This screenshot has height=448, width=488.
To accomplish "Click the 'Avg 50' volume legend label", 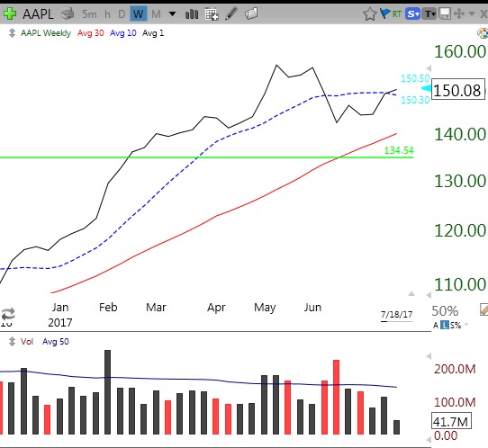I will tap(56, 342).
